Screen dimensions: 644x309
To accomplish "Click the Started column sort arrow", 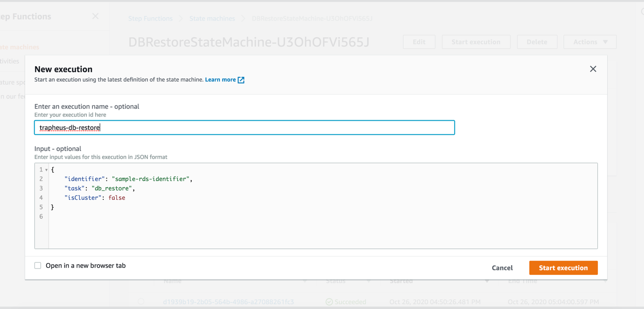I will tap(487, 281).
